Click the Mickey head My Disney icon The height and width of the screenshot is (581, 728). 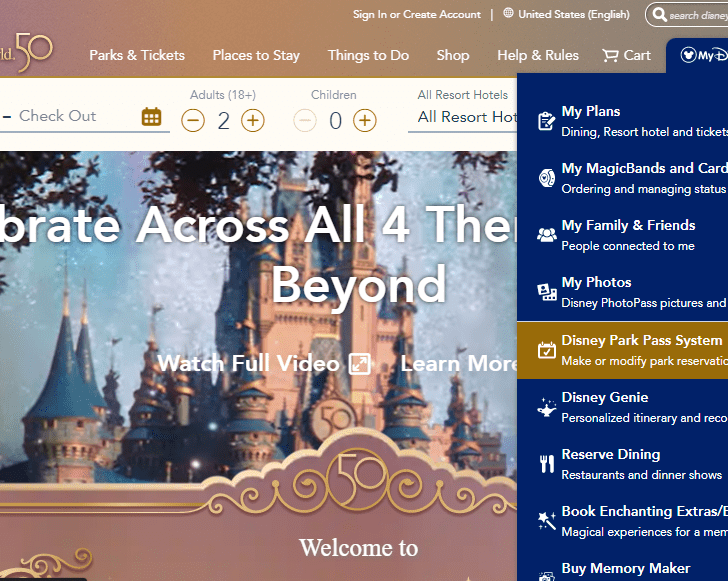(688, 55)
